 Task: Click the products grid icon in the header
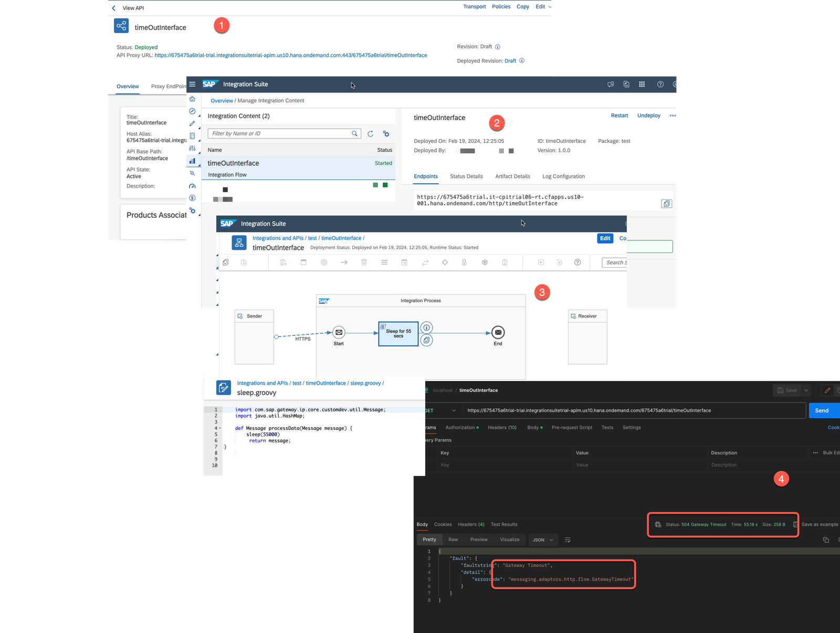pos(642,84)
